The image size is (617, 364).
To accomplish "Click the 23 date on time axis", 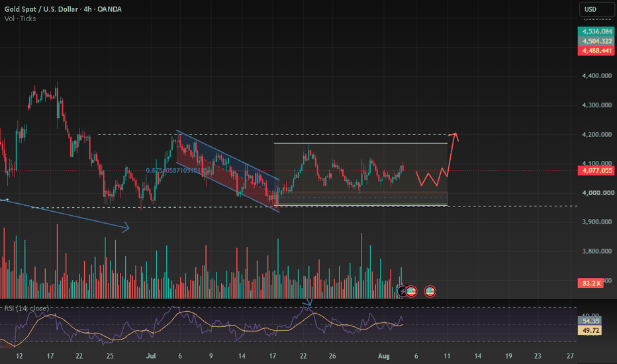I will 538,356.
